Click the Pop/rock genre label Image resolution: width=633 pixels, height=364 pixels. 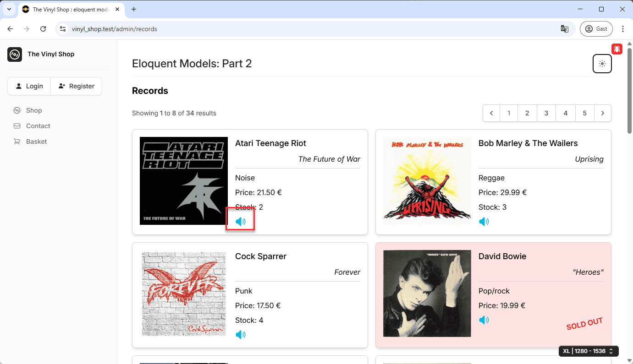click(494, 291)
